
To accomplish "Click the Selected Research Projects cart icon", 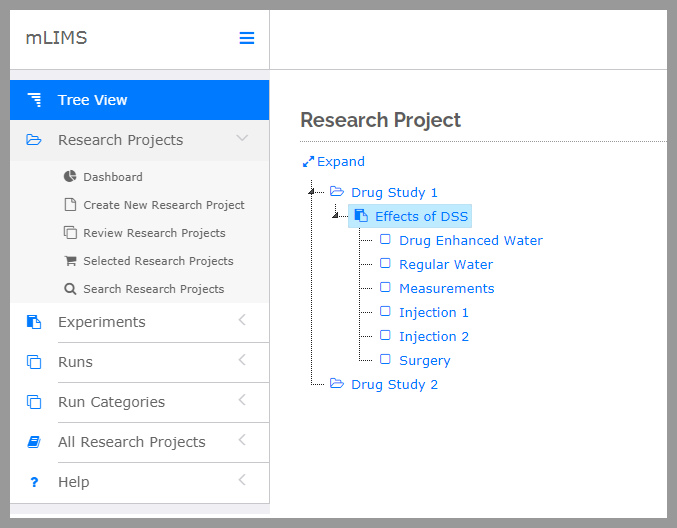I will tap(70, 261).
